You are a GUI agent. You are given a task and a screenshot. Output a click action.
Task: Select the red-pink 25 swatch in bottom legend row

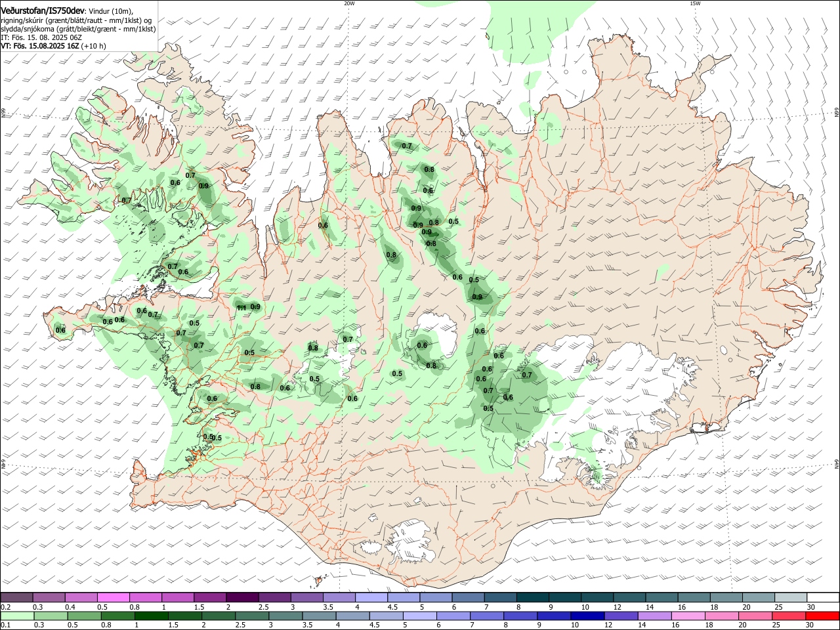(789, 616)
